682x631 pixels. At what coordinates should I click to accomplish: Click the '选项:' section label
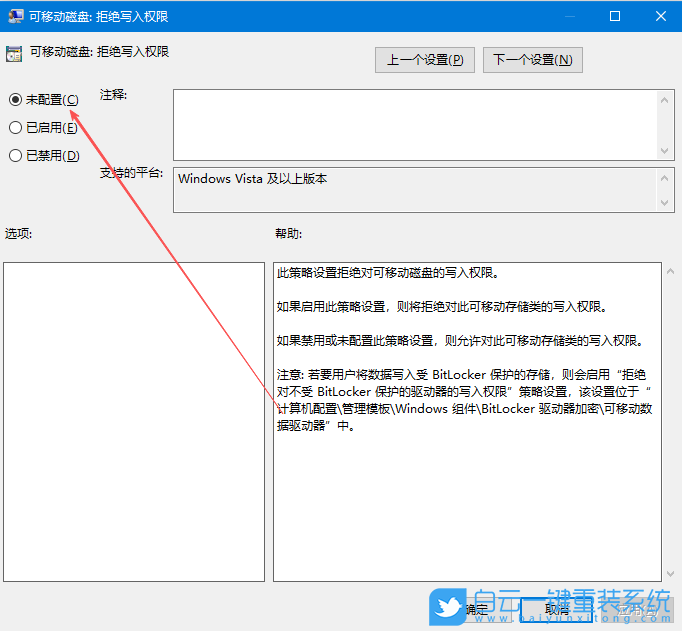[x=18, y=234]
